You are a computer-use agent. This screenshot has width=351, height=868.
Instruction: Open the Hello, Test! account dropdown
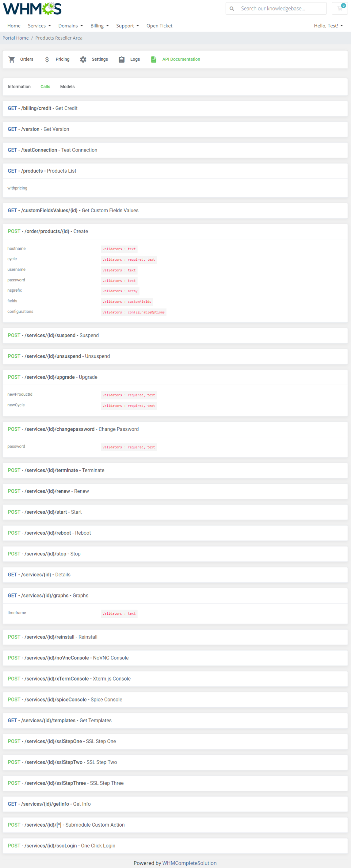[x=328, y=26]
